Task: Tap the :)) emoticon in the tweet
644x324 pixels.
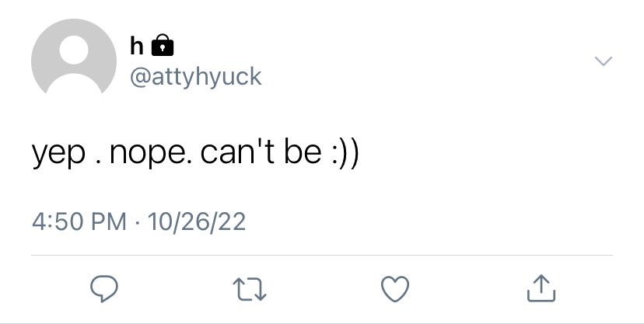Action: (345, 152)
